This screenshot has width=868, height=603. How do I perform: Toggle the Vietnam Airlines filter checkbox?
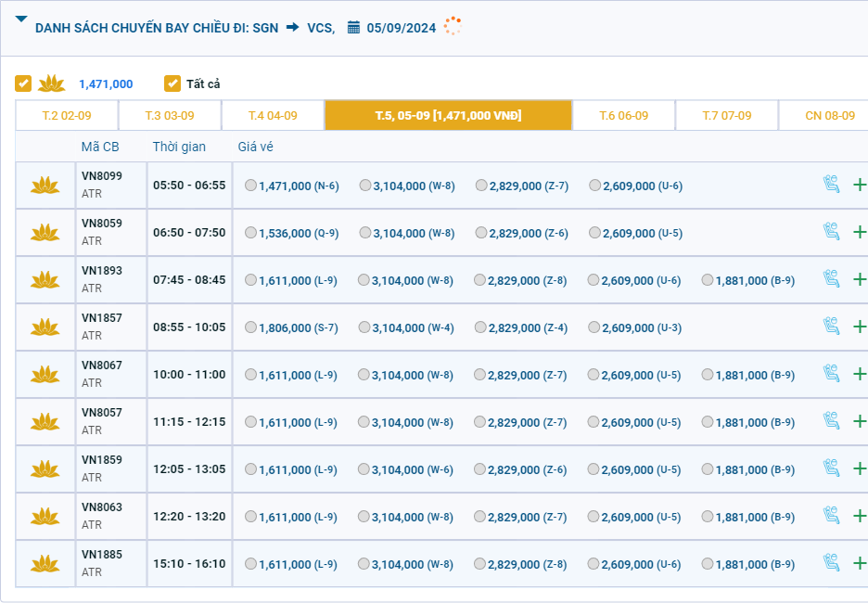click(x=23, y=83)
